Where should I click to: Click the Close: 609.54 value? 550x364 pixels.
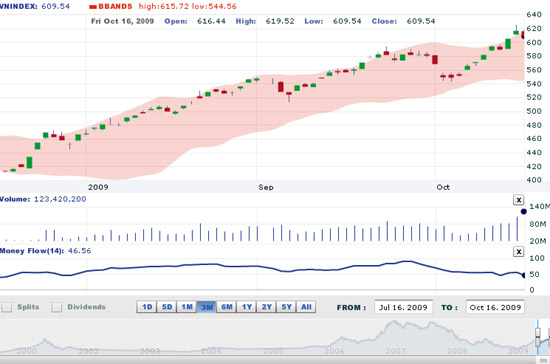click(x=403, y=21)
